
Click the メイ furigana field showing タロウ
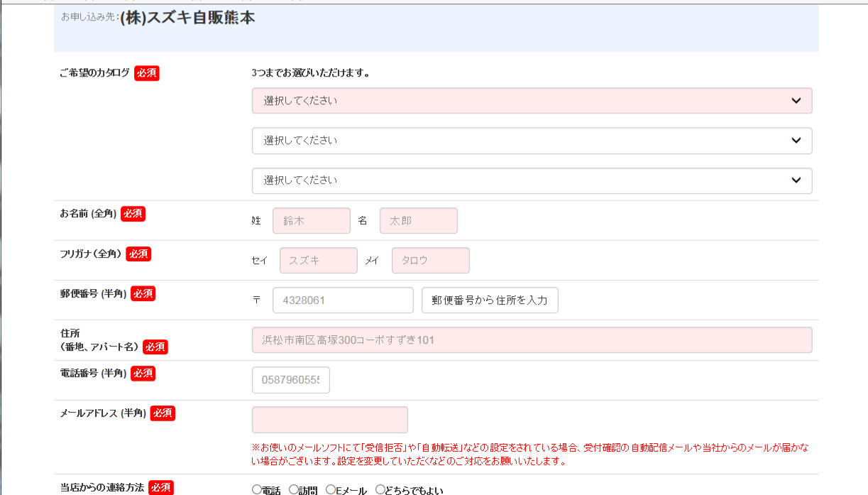pos(431,261)
